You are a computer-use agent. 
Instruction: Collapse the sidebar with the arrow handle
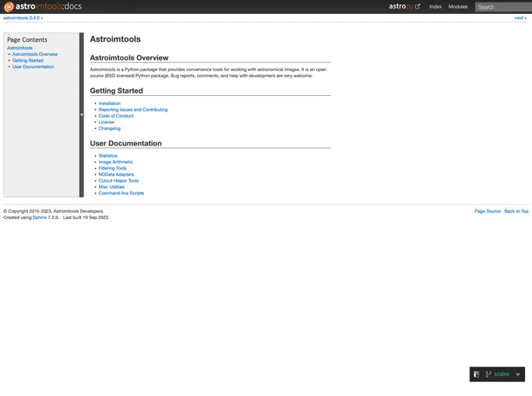click(81, 114)
